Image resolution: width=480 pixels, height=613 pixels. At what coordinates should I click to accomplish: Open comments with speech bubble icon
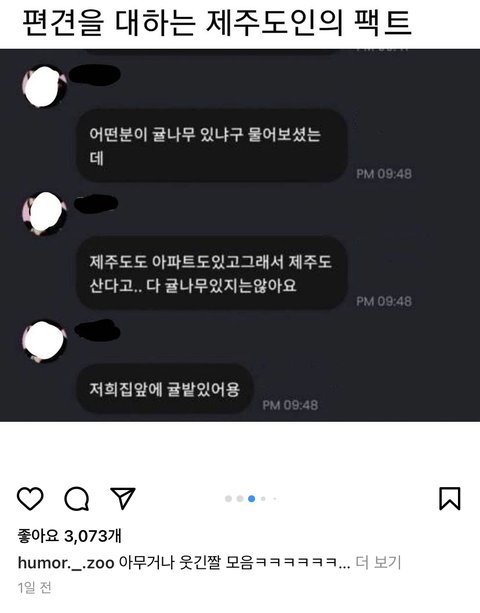(77, 499)
